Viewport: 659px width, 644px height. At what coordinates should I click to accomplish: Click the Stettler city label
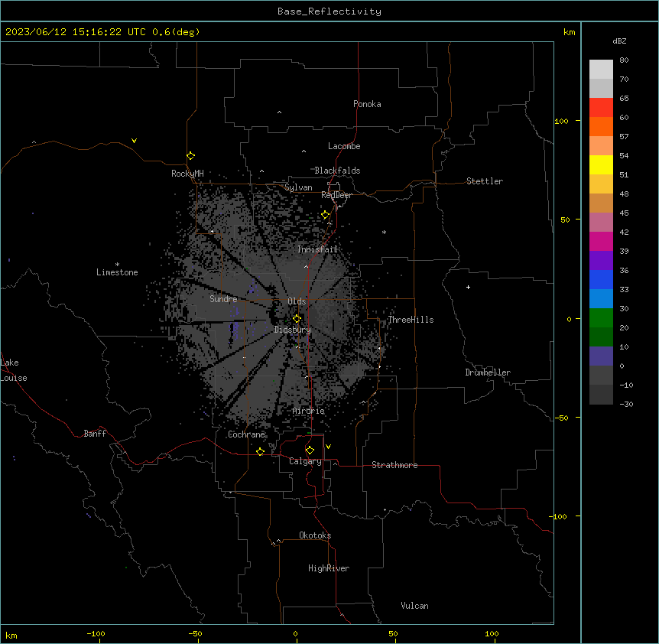click(485, 181)
